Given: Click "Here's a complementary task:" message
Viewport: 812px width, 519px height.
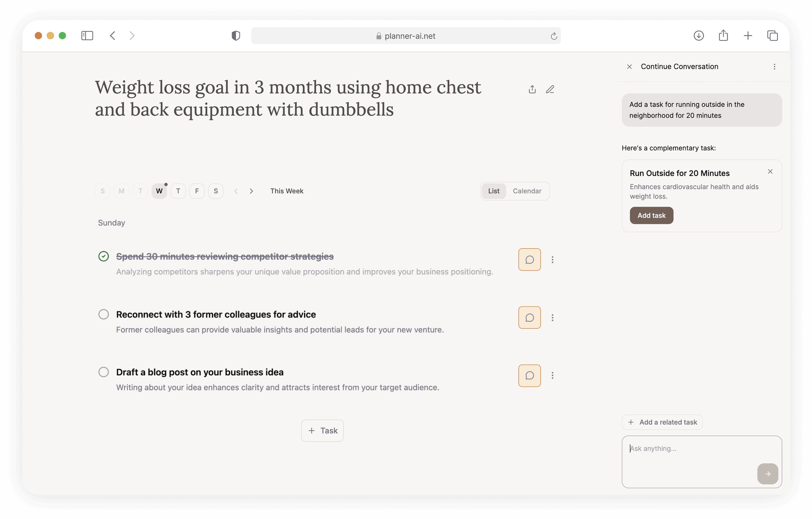Looking at the screenshot, I should coord(668,148).
